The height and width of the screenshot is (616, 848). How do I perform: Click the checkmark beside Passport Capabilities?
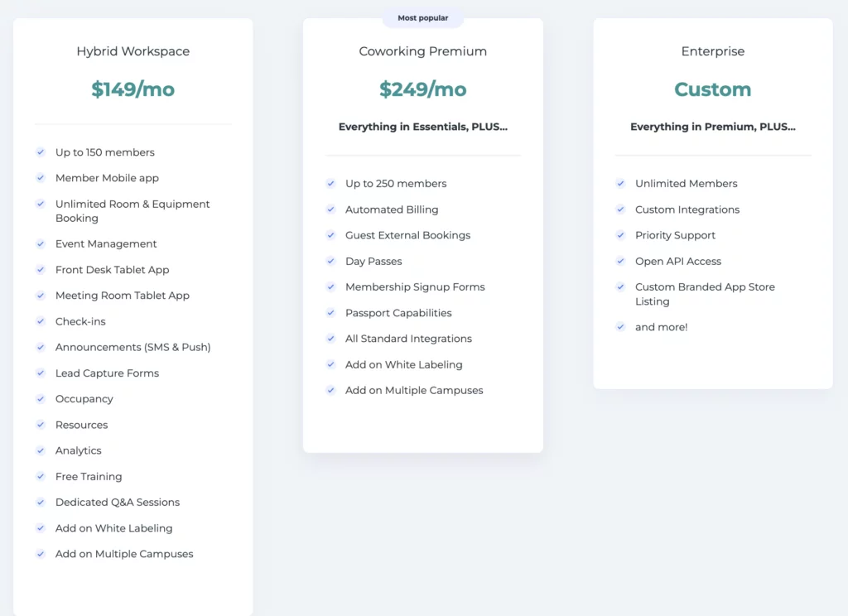click(330, 313)
